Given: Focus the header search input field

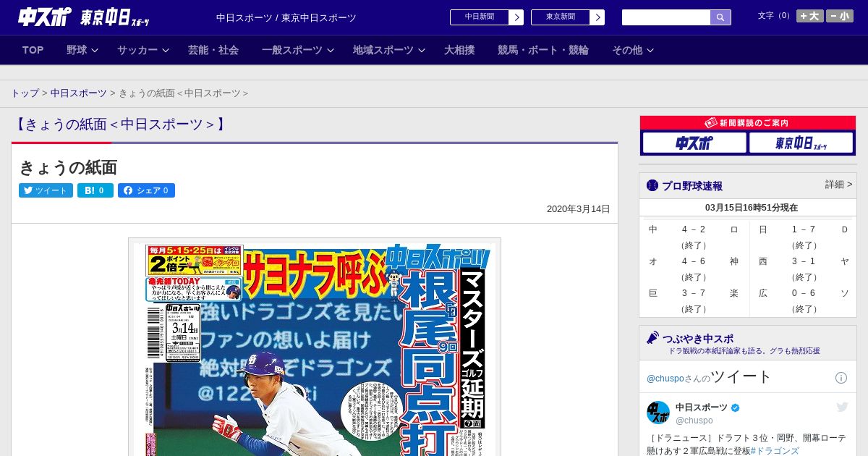Looking at the screenshot, I should (666, 17).
